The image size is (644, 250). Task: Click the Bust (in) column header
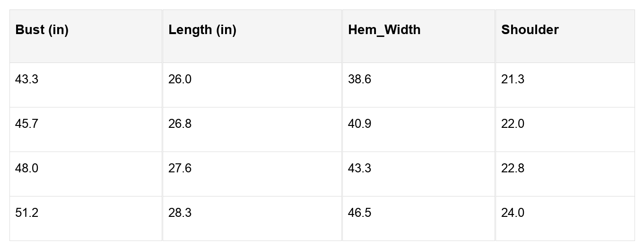coord(86,36)
